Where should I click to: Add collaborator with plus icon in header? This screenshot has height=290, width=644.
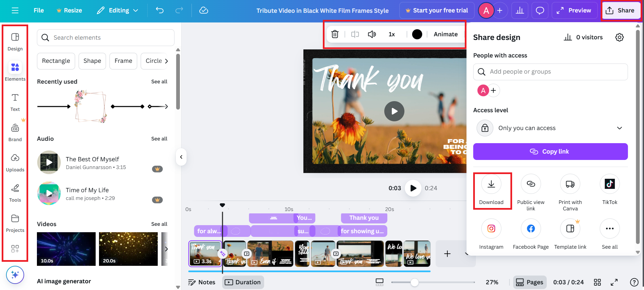coord(500,10)
